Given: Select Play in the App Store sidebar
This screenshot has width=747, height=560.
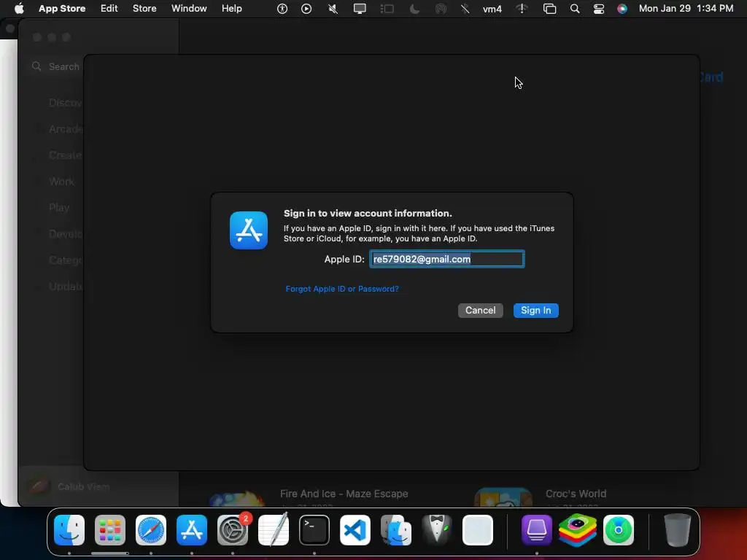Looking at the screenshot, I should [x=59, y=208].
